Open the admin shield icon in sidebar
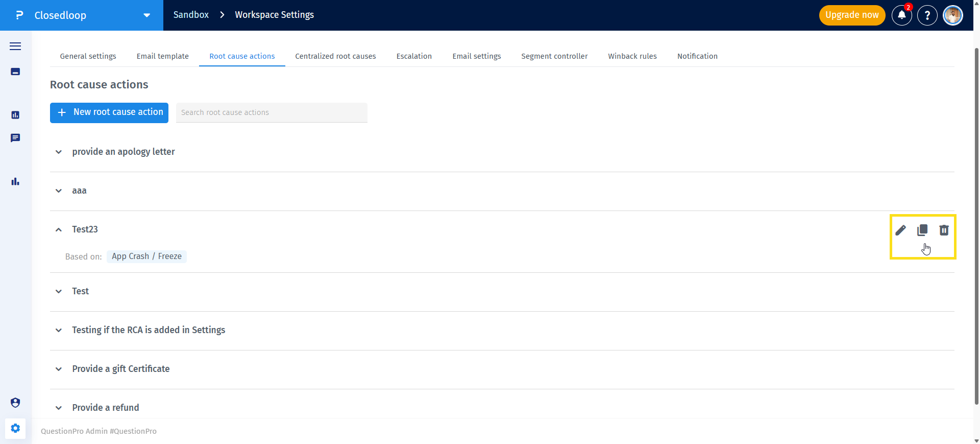The height and width of the screenshot is (444, 980). [15, 403]
